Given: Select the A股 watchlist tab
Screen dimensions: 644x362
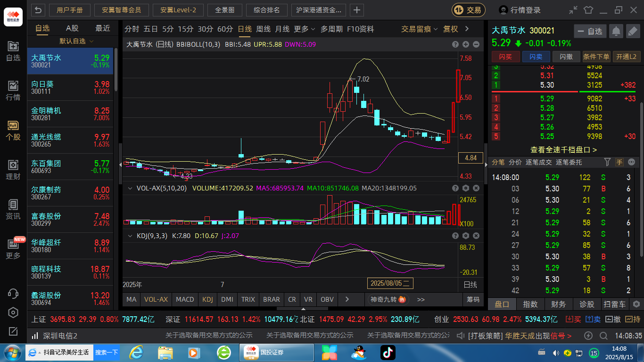Looking at the screenshot, I should (x=72, y=28).
